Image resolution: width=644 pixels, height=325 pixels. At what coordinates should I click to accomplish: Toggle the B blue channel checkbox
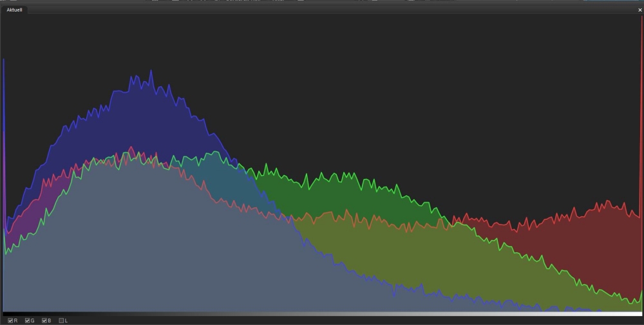click(44, 320)
